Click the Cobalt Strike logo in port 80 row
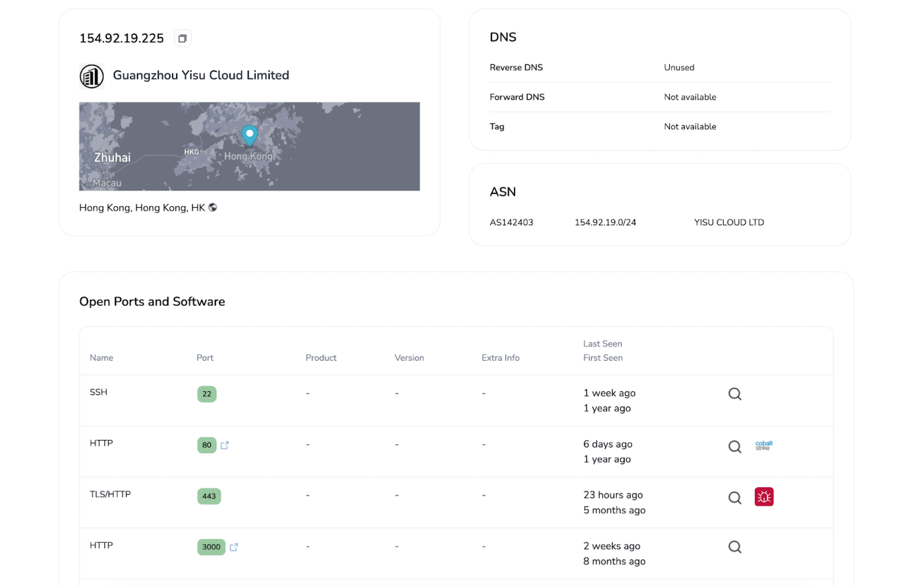This screenshot has height=586, width=924. click(x=764, y=445)
